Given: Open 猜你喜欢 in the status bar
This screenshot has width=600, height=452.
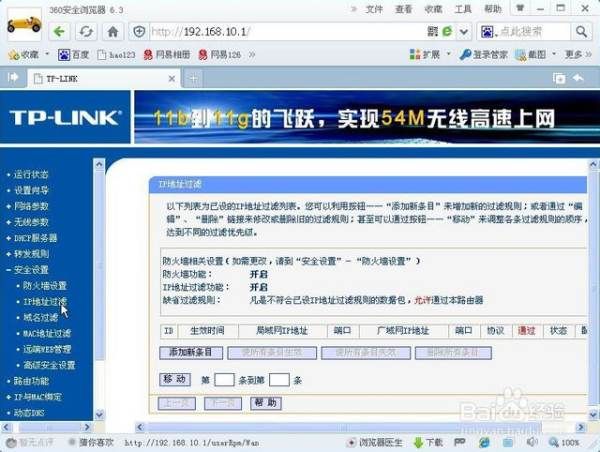Looking at the screenshot, I should (x=91, y=443).
